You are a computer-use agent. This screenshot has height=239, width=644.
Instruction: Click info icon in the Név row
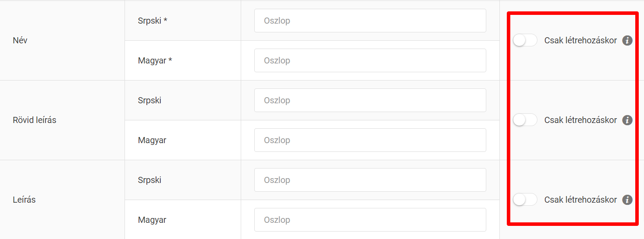click(x=627, y=41)
